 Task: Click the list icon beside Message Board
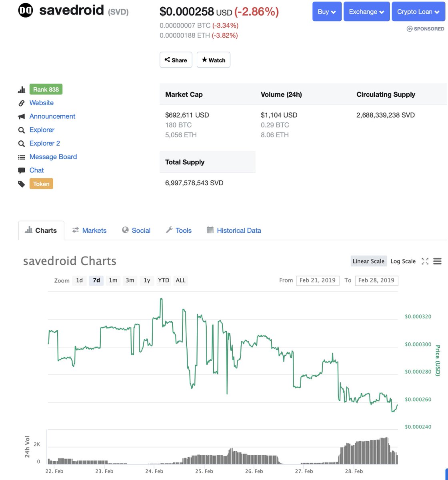point(22,157)
